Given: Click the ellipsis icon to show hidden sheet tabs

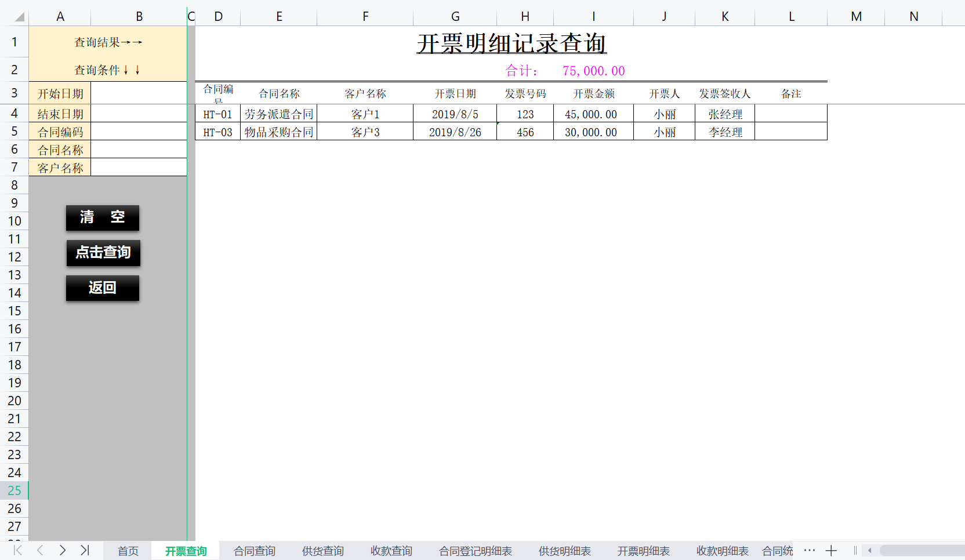Looking at the screenshot, I should pos(810,551).
